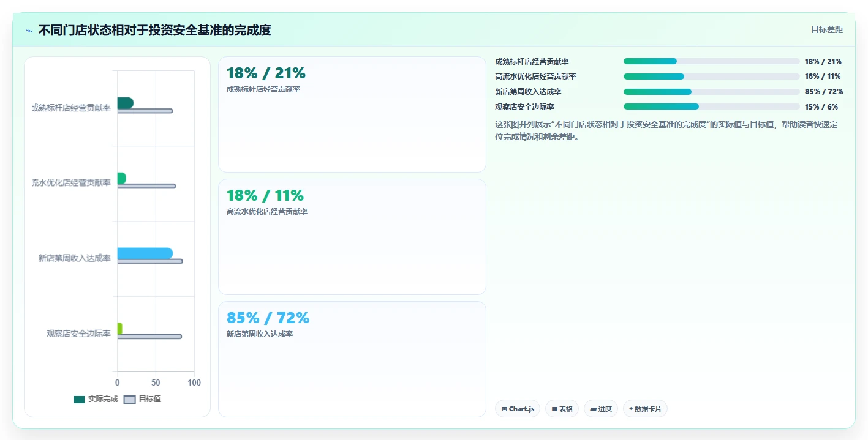Click the 表格 tag chip

(x=562, y=409)
